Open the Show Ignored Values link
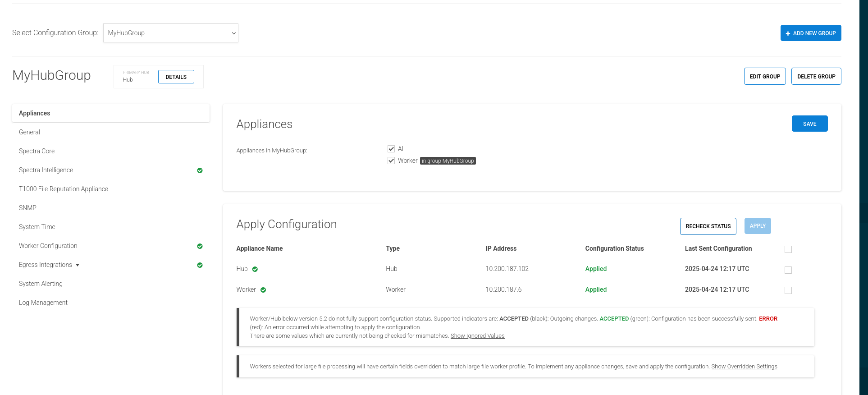 [x=477, y=336]
